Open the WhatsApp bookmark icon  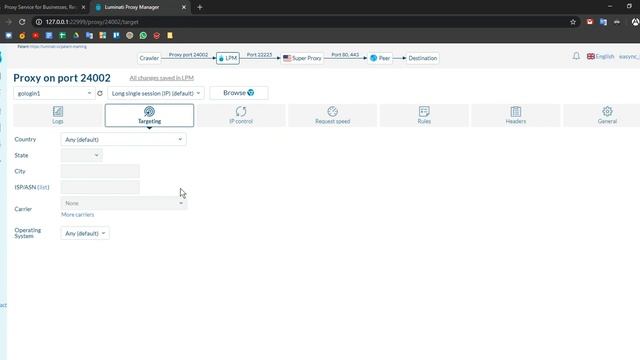click(x=143, y=36)
